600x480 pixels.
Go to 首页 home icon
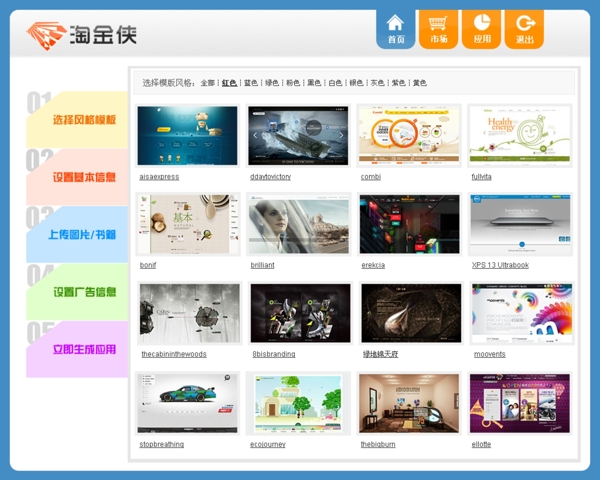click(395, 29)
